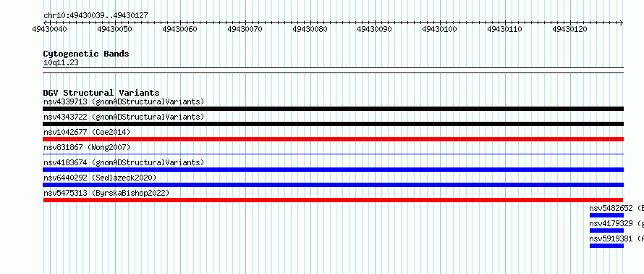Image resolution: width=644 pixels, height=274 pixels.
Task: Open the nsv4179329 variant label
Action: (x=617, y=223)
